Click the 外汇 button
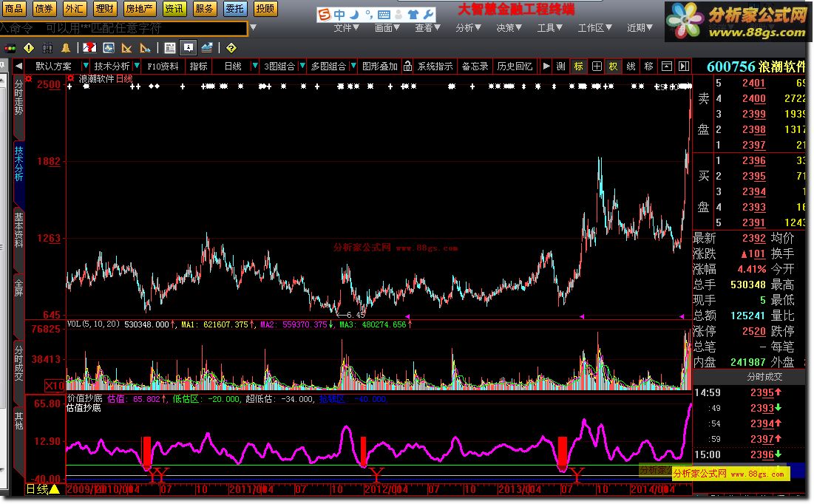 click(74, 9)
